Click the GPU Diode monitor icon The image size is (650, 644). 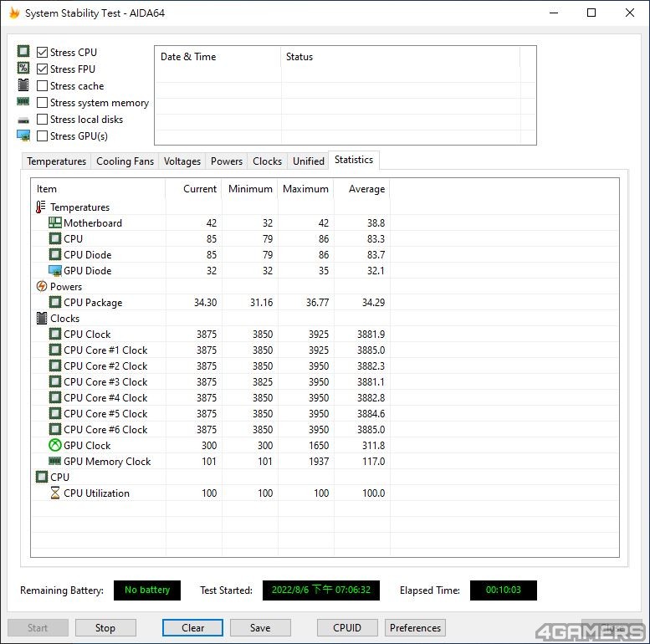pyautogui.click(x=55, y=271)
